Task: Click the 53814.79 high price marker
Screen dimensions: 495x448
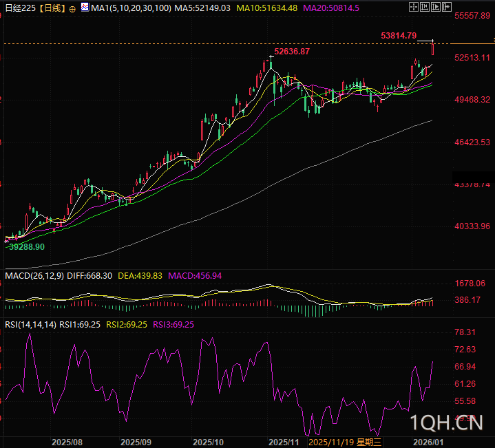Action: (398, 35)
